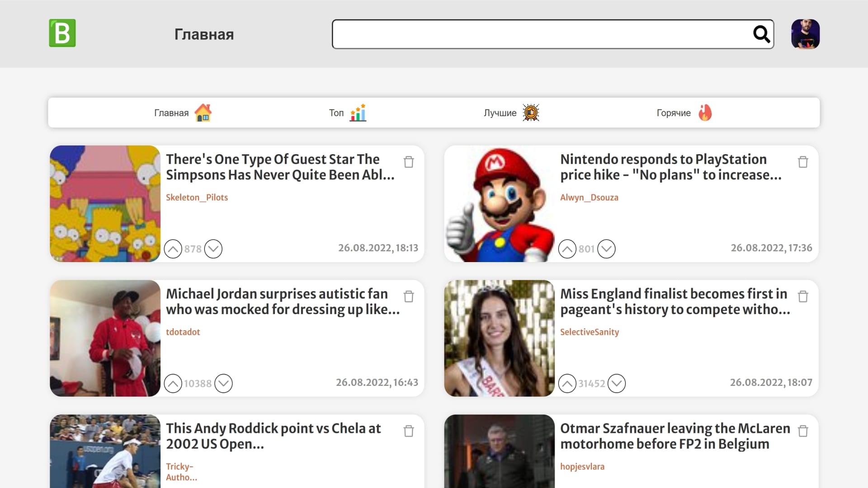
Task: Open author Tricky-Autho... profile
Action: pyautogui.click(x=181, y=472)
